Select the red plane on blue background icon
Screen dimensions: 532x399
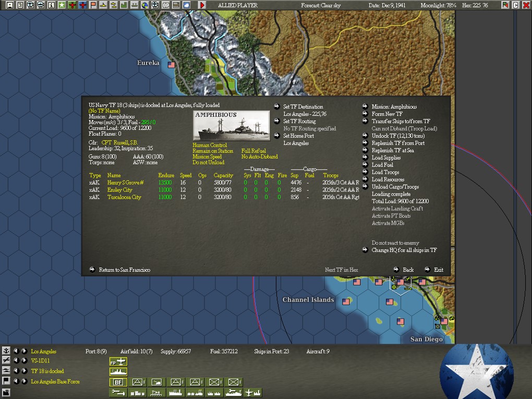coord(82,5)
